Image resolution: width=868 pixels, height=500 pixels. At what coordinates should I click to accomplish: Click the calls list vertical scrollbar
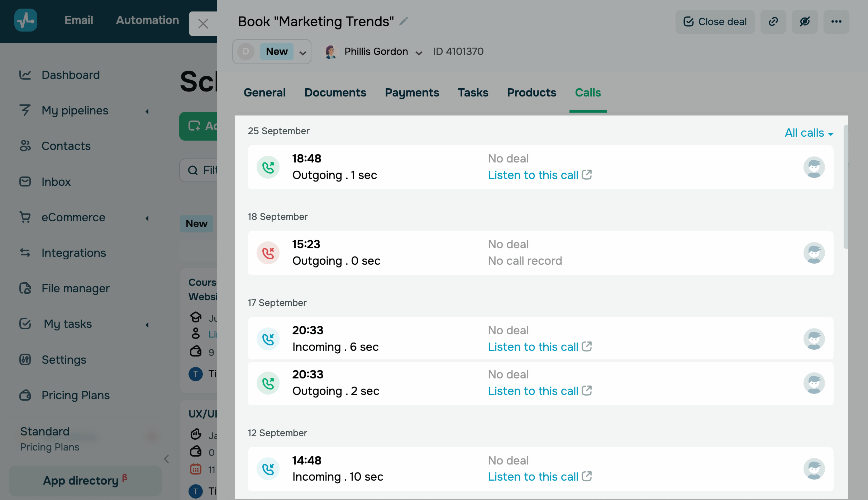[x=845, y=187]
